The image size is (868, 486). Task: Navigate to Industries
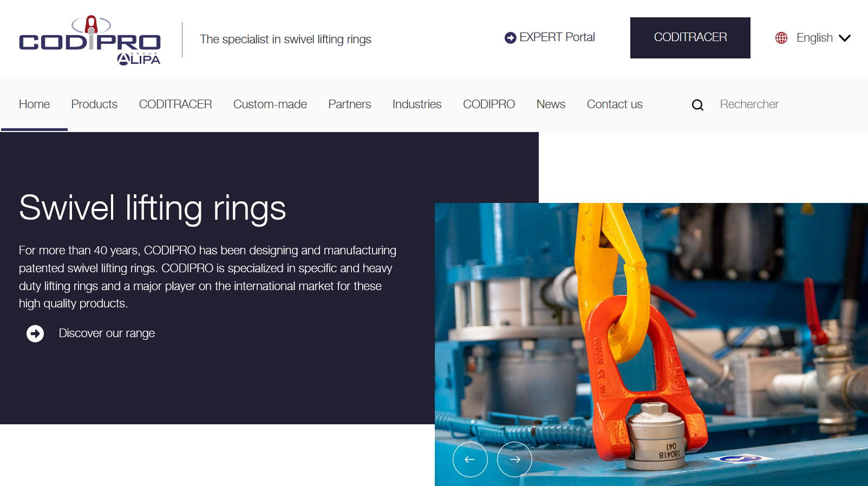pos(416,104)
